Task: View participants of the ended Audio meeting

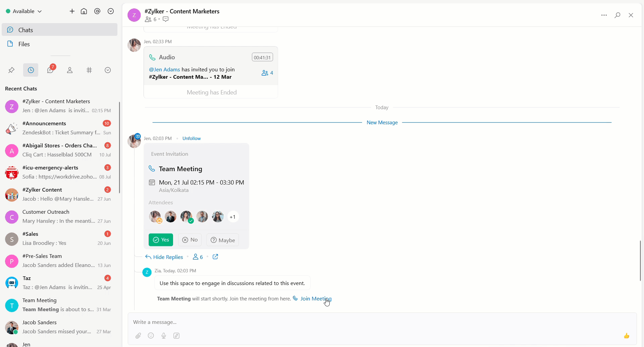Action: coord(267,73)
